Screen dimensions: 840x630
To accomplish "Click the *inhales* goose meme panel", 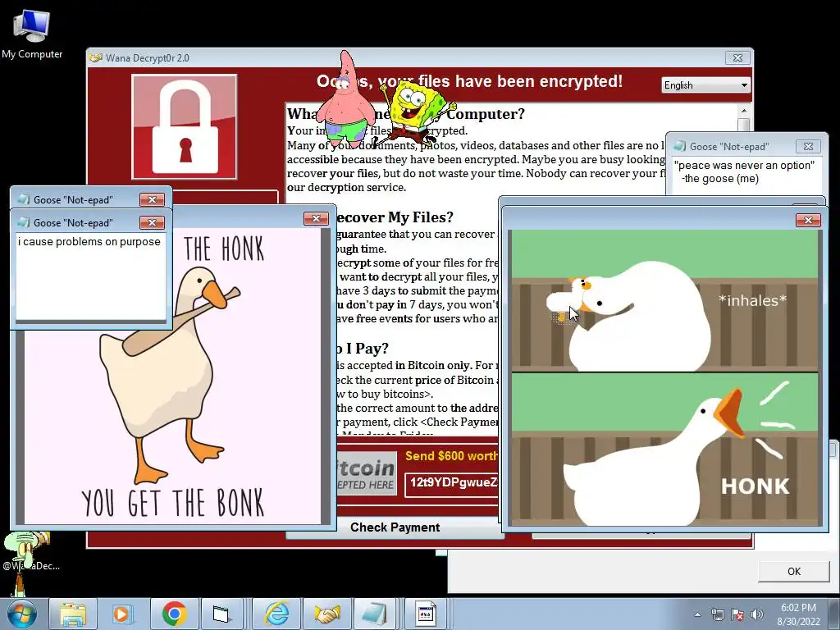I will (x=664, y=300).
